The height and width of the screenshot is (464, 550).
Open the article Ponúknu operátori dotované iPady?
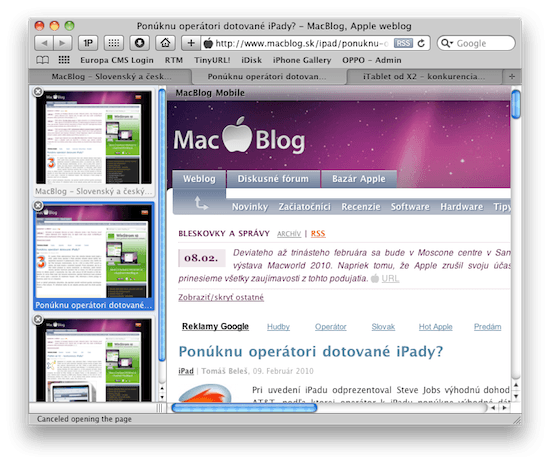point(311,351)
